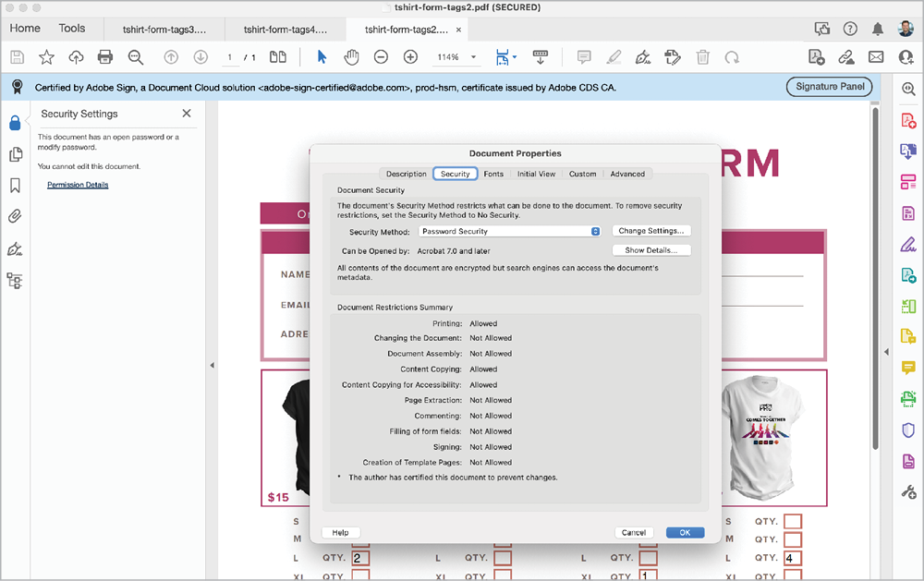Switch to Advanced tab
The image size is (924, 581).
627,174
